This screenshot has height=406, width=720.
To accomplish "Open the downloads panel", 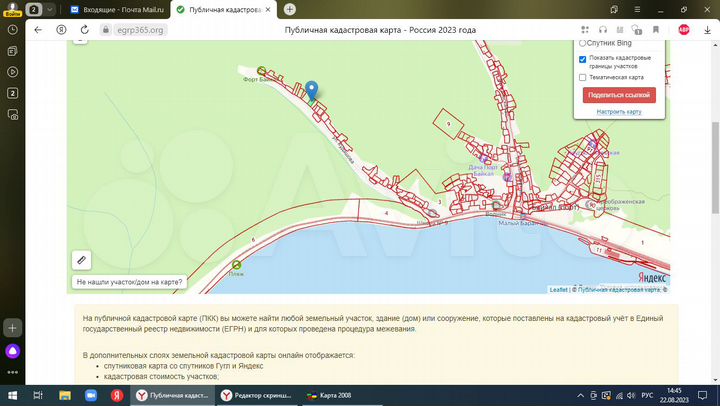I will click(707, 30).
